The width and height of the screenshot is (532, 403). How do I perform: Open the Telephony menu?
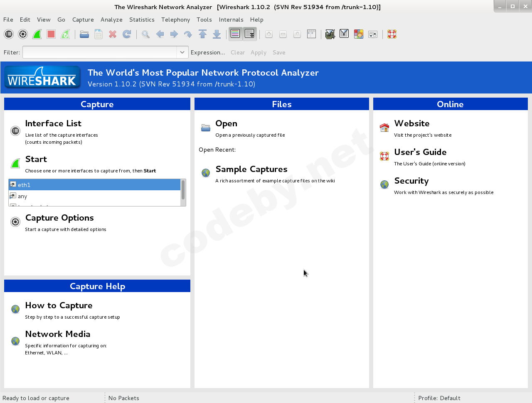[175, 20]
